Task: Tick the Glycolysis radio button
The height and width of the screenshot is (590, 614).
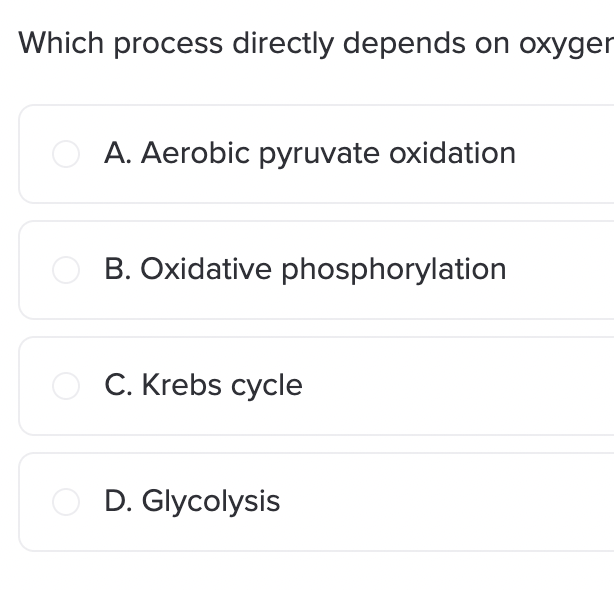Action: pos(66,502)
